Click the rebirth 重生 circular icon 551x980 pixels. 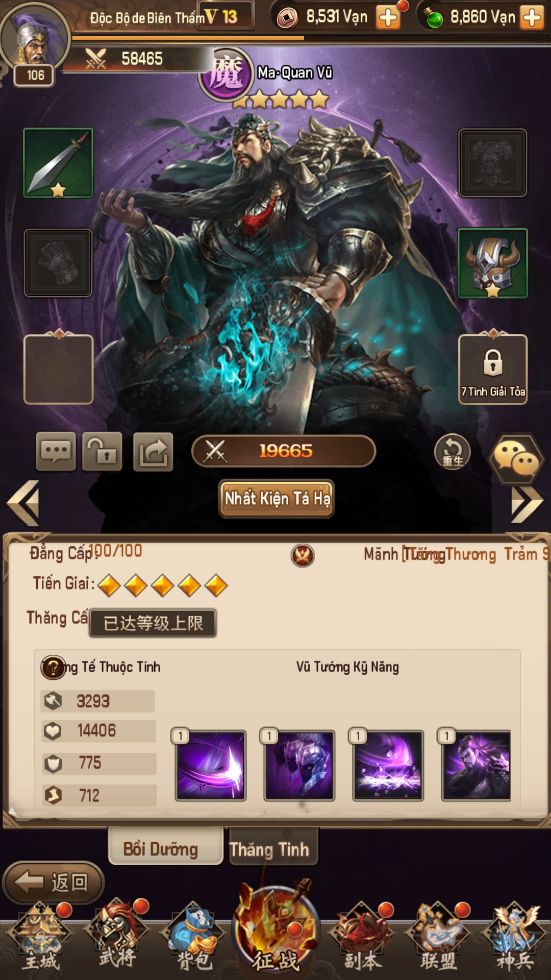coord(453,452)
